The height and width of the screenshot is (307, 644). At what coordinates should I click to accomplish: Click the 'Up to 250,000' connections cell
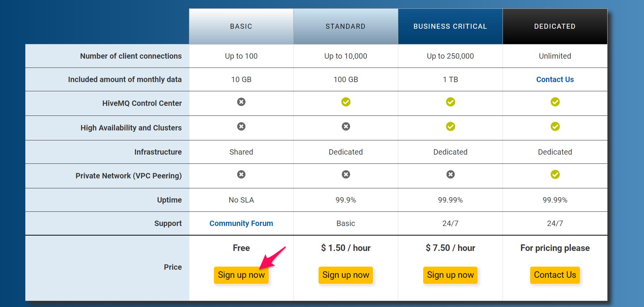tap(450, 56)
